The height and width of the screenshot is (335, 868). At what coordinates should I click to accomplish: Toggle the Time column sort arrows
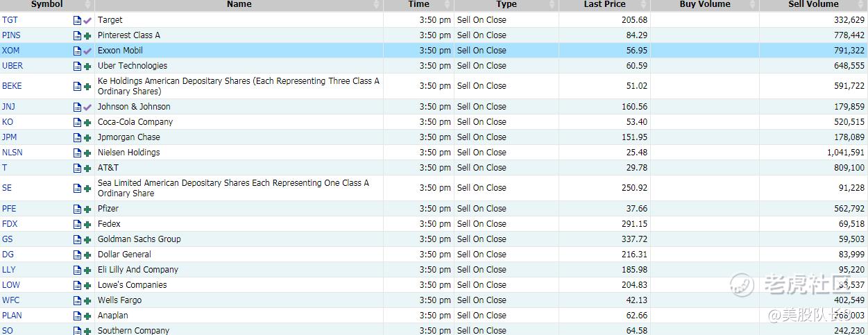[x=448, y=4]
